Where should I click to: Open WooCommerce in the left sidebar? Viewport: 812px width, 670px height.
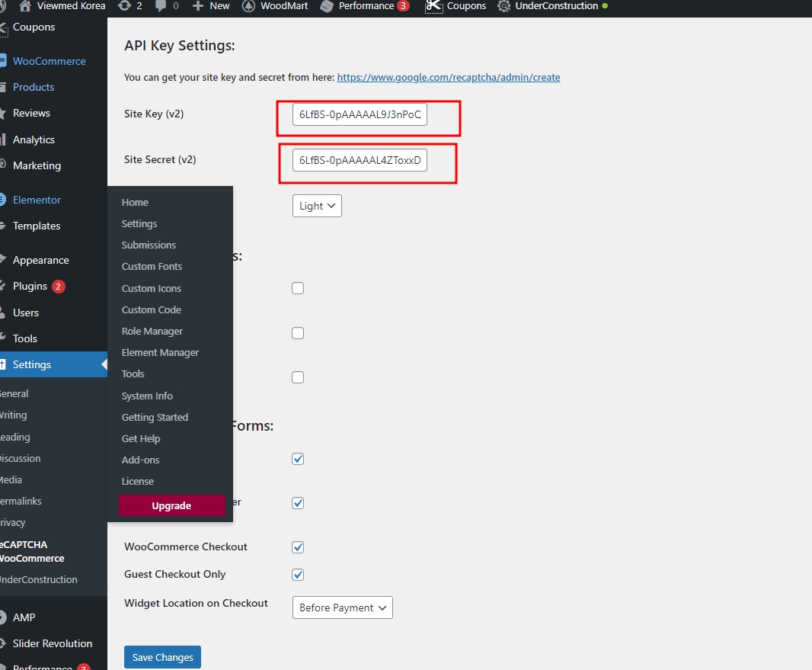[50, 61]
